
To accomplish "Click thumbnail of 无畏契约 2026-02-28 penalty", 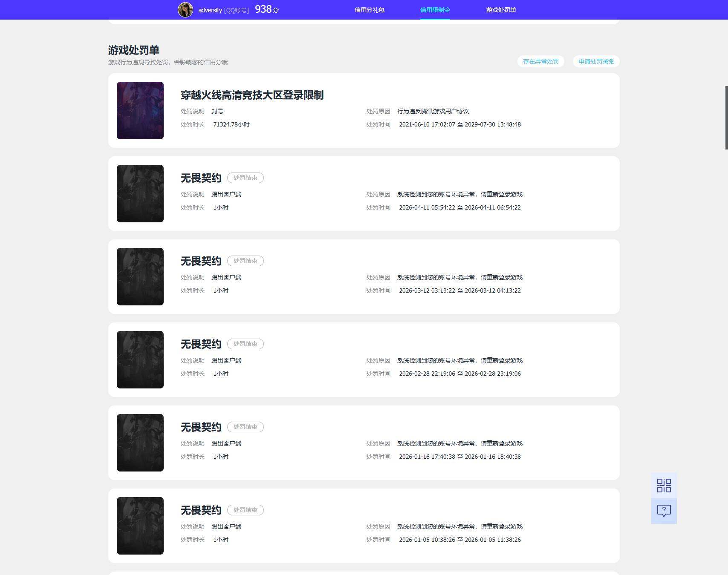I will 140,359.
